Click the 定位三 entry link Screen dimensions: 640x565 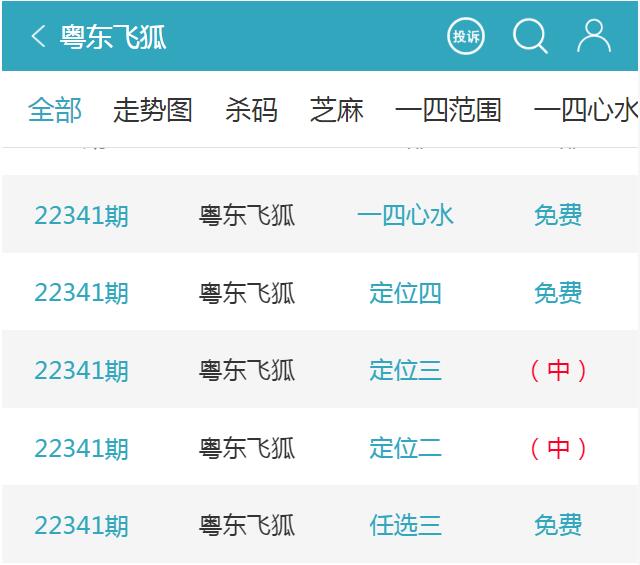click(x=405, y=370)
